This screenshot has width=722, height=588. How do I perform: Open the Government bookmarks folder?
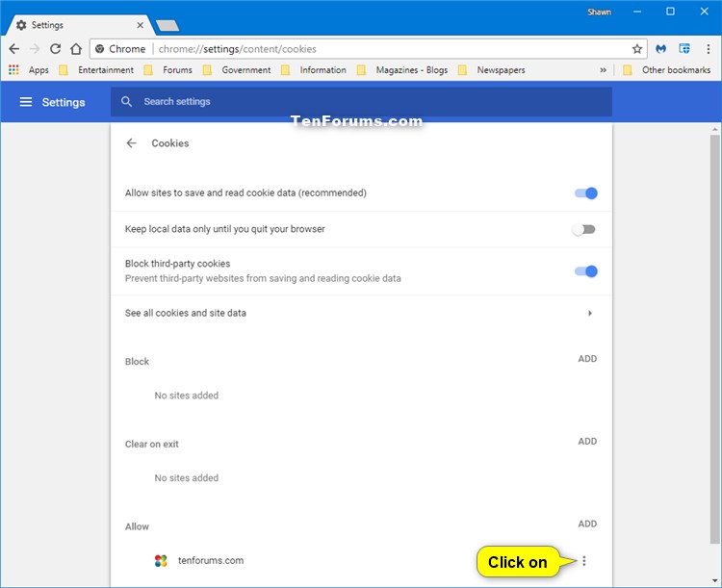click(237, 70)
